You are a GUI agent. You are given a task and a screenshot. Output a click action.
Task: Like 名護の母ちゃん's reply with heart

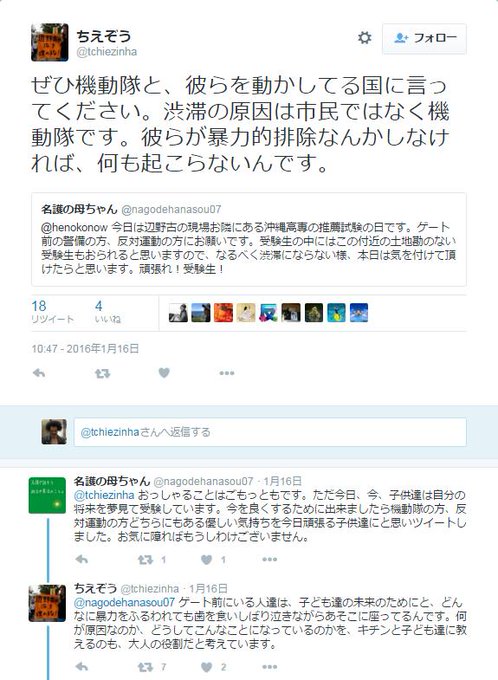click(x=207, y=560)
